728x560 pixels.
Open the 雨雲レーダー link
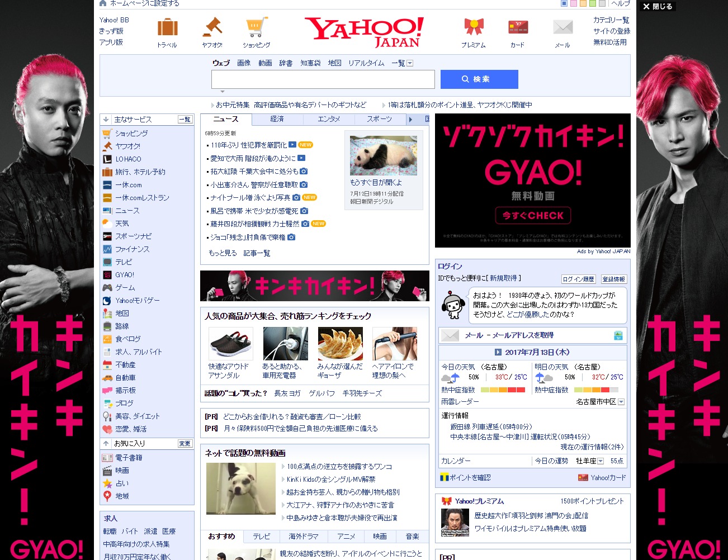coord(460,402)
